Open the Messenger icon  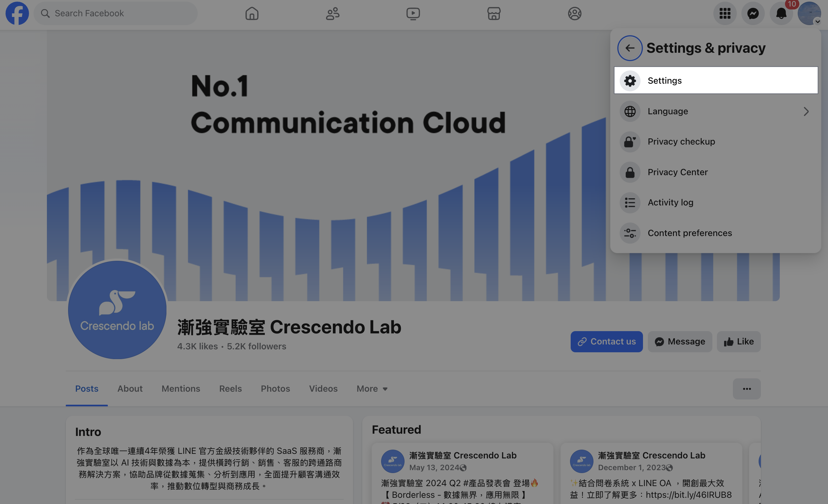(x=753, y=13)
